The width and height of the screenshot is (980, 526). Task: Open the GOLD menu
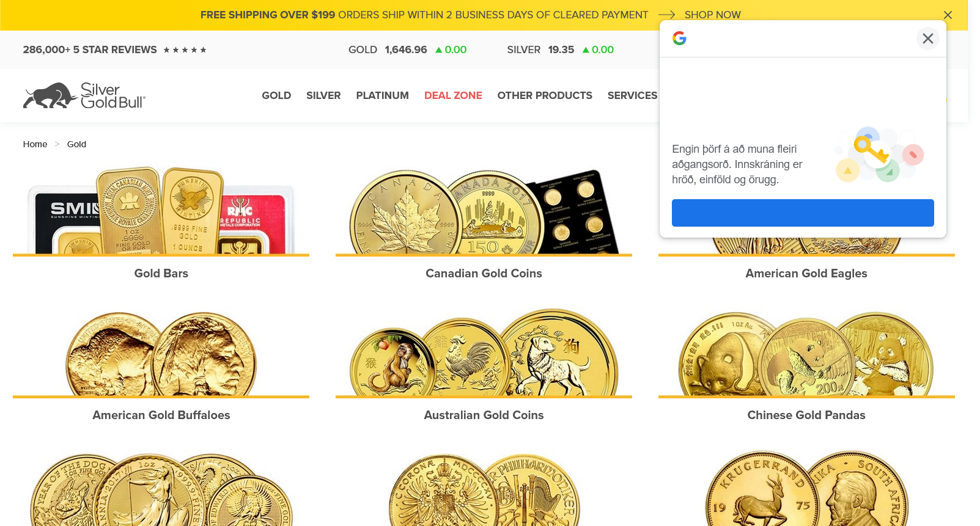pyautogui.click(x=276, y=95)
